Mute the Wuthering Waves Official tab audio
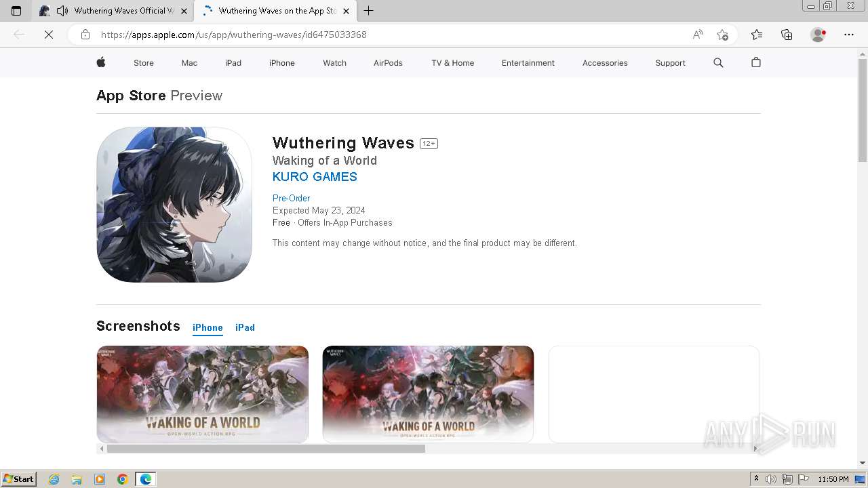This screenshot has width=868, height=488. tap(62, 11)
